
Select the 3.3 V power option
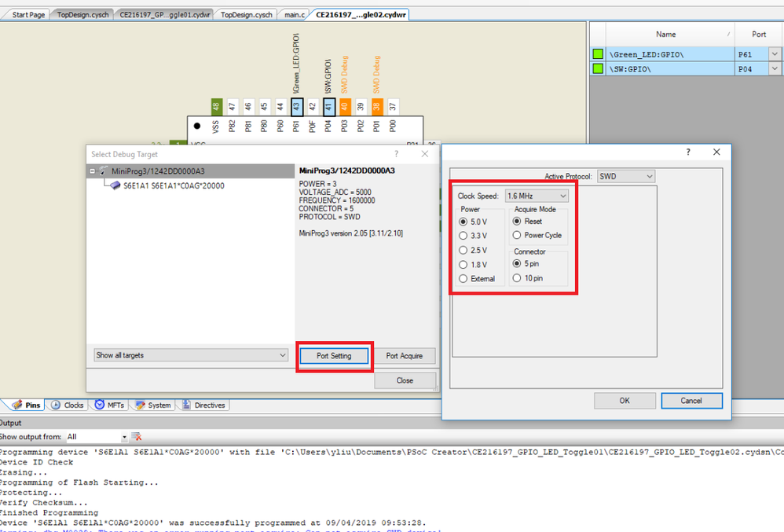(463, 235)
